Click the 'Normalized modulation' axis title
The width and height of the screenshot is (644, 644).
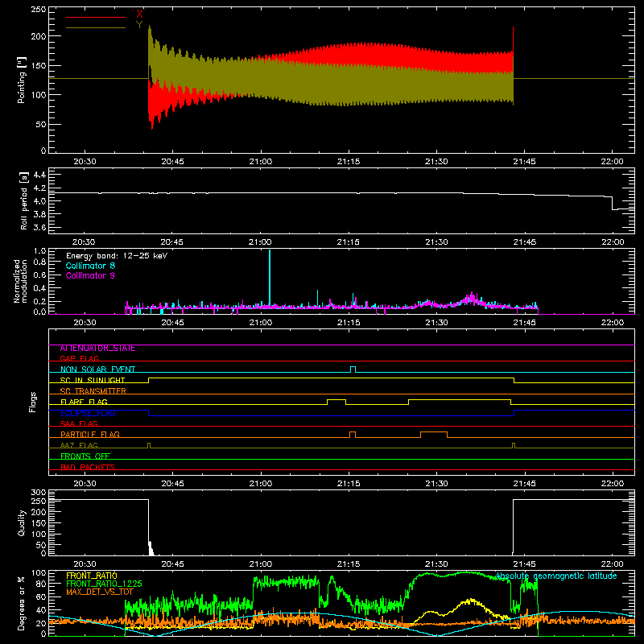point(20,281)
